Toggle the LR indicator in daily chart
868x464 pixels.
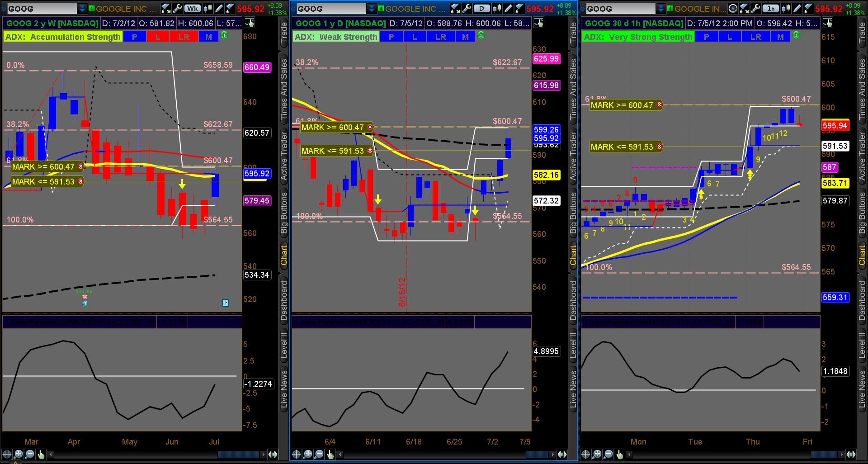440,37
